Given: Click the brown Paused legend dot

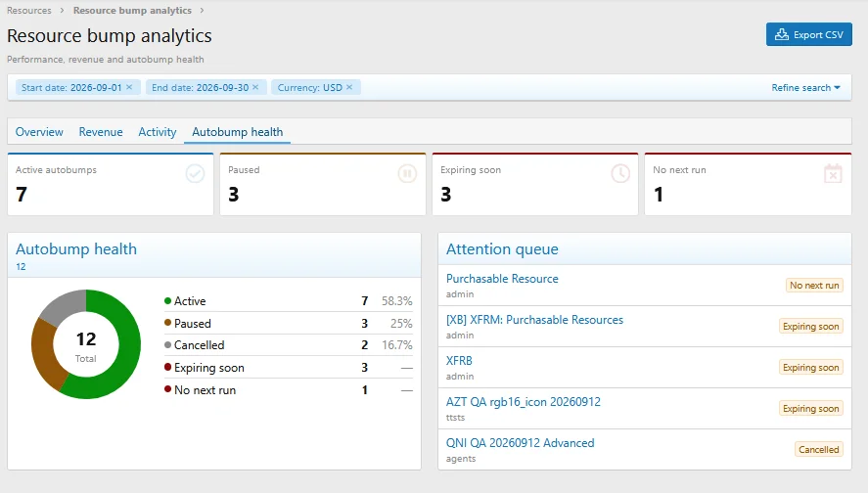Looking at the screenshot, I should [167, 323].
